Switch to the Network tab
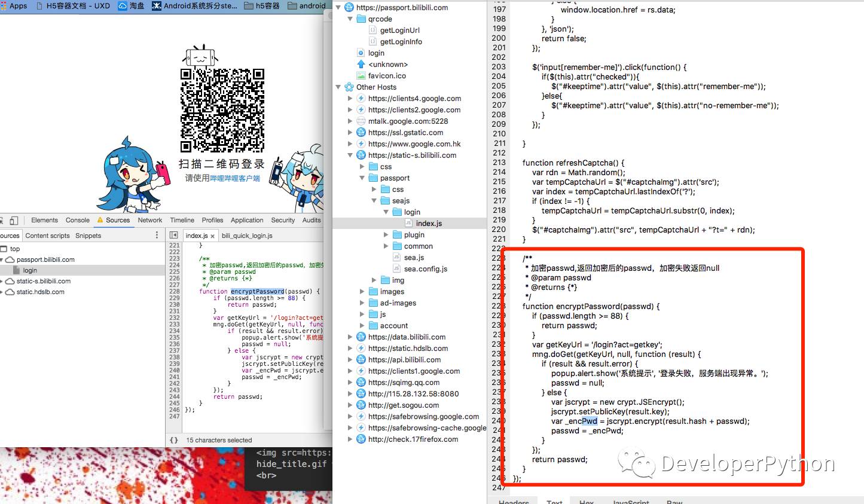 (150, 220)
